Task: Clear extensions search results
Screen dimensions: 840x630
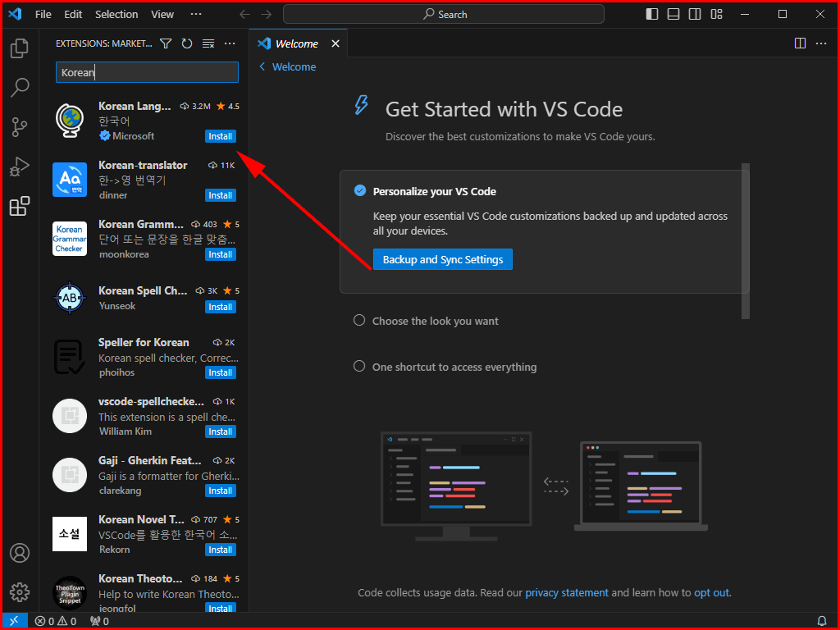Action: [208, 43]
